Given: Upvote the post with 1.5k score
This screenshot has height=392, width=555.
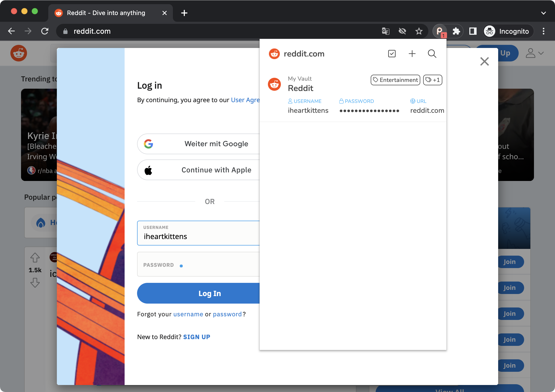Looking at the screenshot, I should pyautogui.click(x=35, y=257).
